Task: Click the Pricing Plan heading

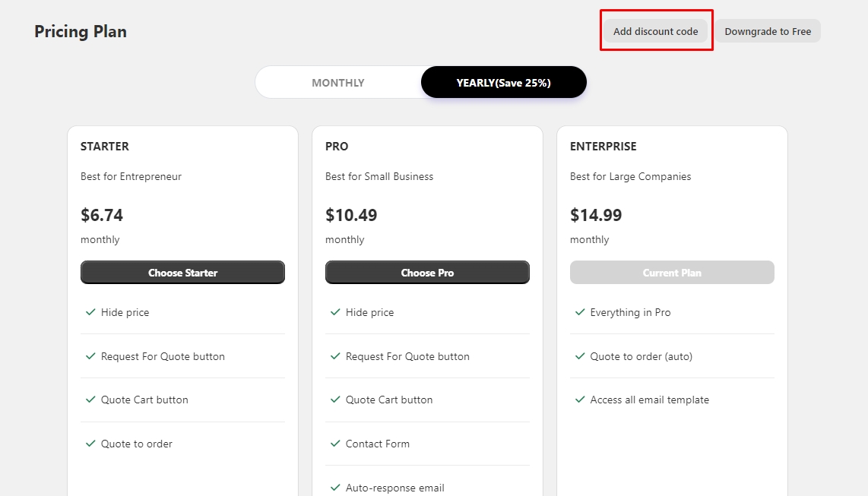Action: click(x=81, y=31)
